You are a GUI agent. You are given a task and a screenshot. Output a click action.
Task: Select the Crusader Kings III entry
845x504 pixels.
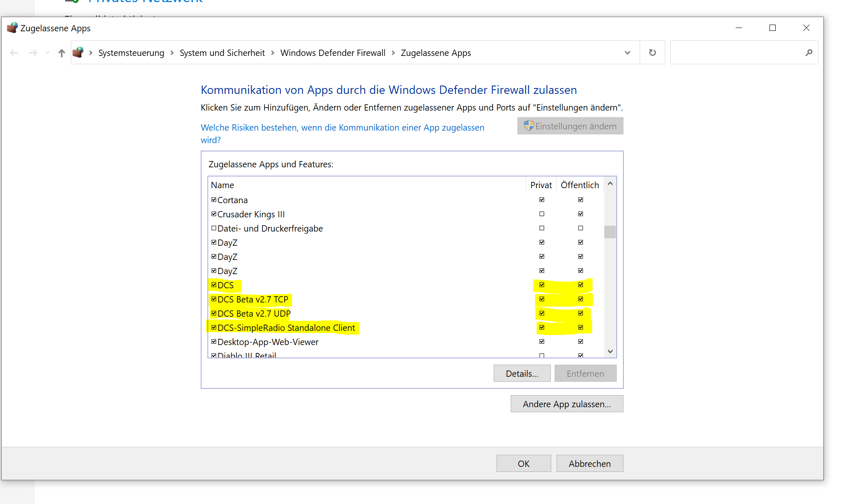pos(251,214)
